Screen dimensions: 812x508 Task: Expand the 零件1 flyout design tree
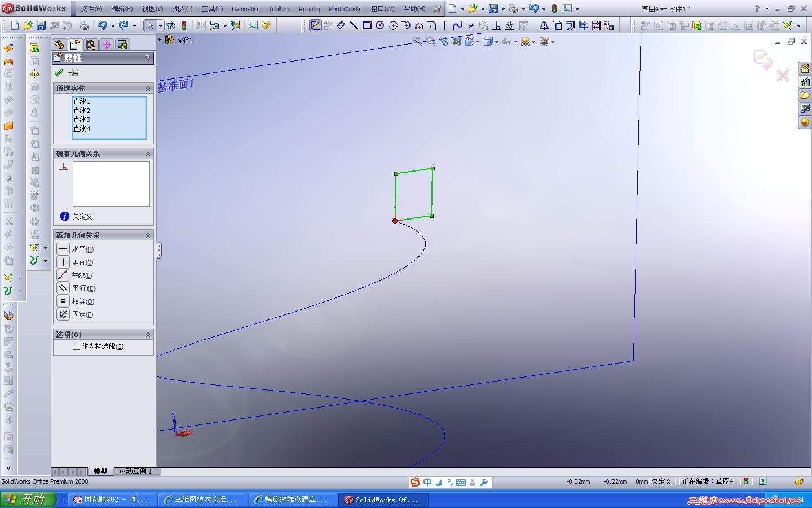(160, 40)
